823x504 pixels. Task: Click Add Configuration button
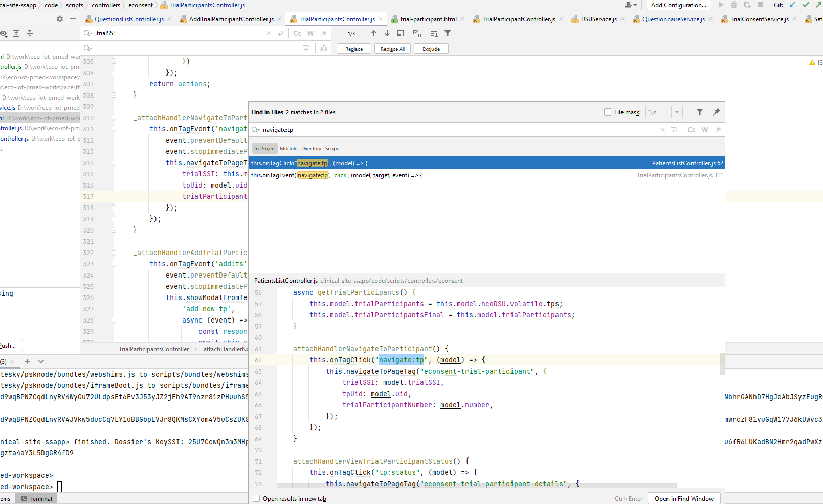[678, 5]
